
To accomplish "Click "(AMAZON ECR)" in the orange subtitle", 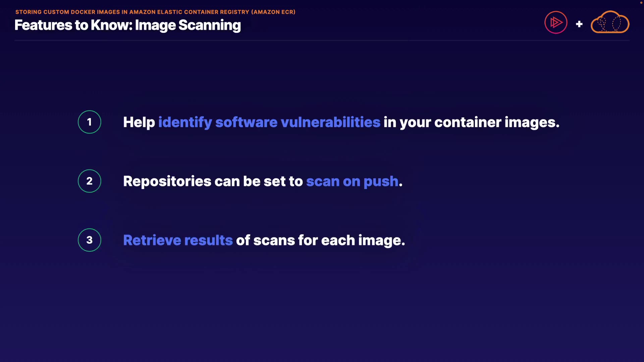I will (x=273, y=12).
